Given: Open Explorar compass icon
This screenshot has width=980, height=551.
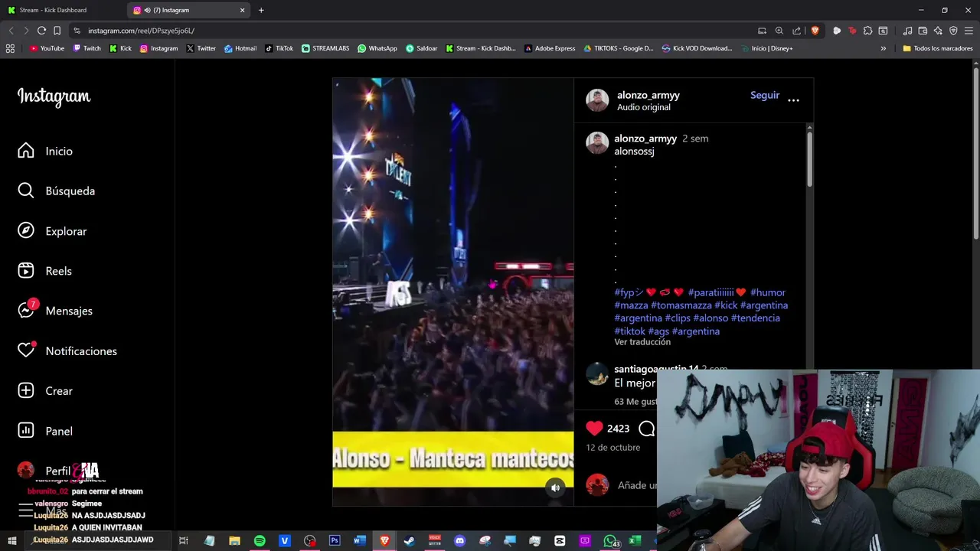Looking at the screenshot, I should (x=26, y=231).
